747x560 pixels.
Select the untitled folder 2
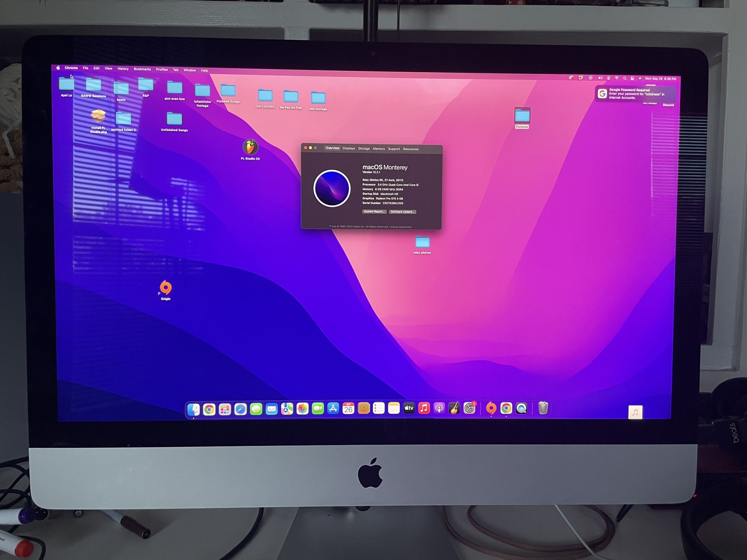click(123, 122)
